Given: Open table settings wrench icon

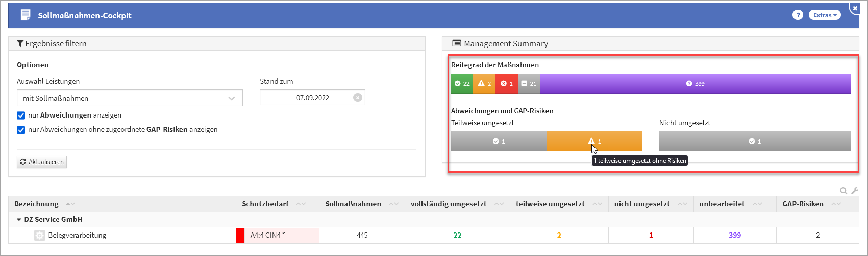Looking at the screenshot, I should tap(855, 191).
